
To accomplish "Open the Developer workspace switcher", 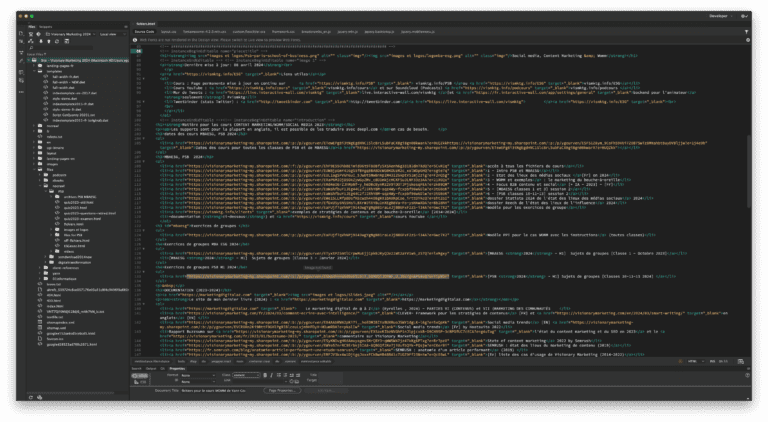I will coord(720,16).
